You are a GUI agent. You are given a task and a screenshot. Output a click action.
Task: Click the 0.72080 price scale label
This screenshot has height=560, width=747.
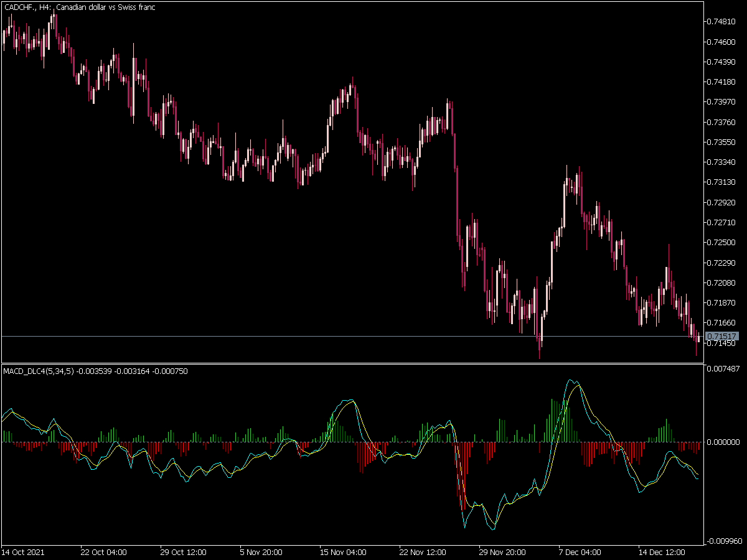pyautogui.click(x=723, y=282)
